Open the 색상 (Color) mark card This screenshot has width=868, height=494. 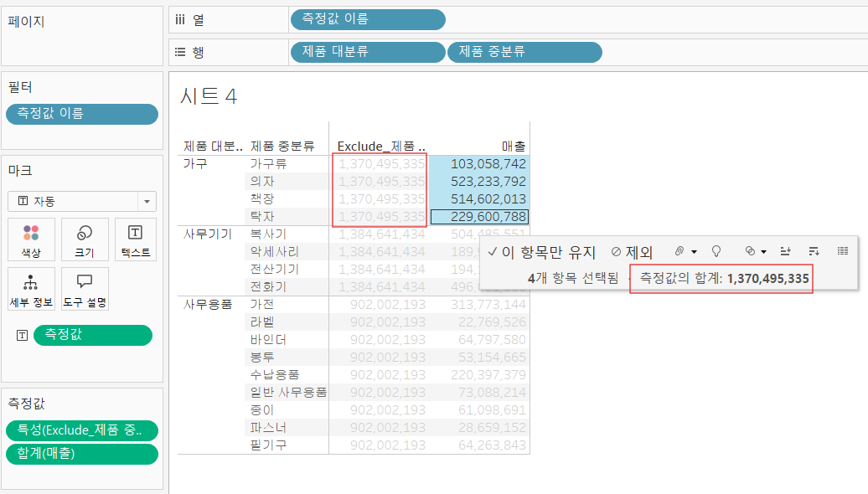pyautogui.click(x=31, y=239)
